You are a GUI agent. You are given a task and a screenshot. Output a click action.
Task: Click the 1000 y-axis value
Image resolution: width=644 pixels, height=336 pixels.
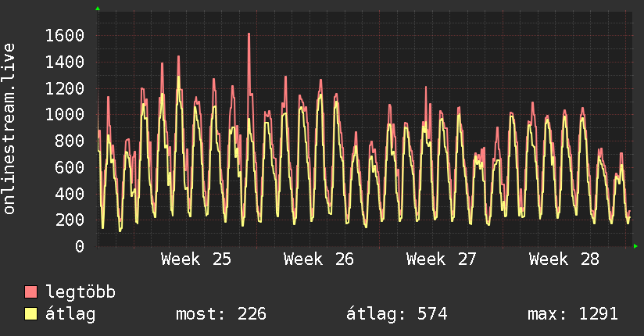point(65,115)
